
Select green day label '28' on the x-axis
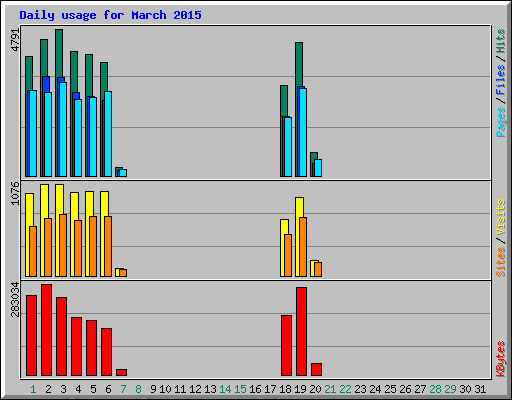435,389
